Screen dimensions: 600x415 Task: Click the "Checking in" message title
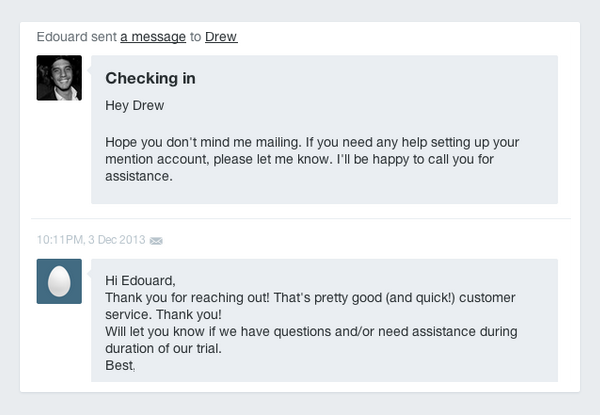tap(150, 78)
